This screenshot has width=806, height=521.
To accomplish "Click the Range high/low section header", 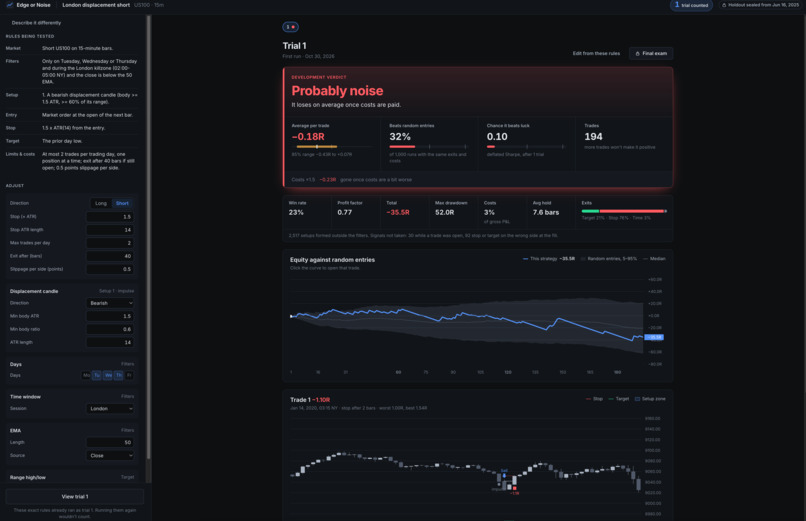I will (28, 477).
